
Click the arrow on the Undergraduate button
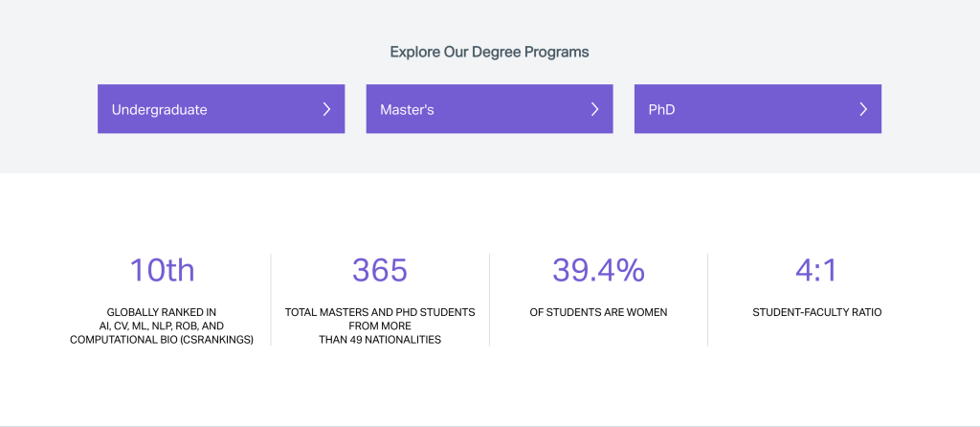pos(326,109)
